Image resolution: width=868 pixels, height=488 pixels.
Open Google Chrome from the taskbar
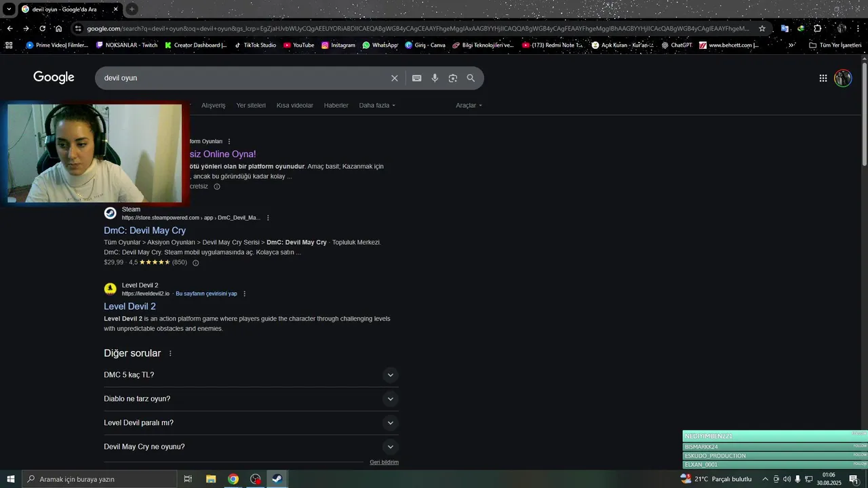[233, 479]
